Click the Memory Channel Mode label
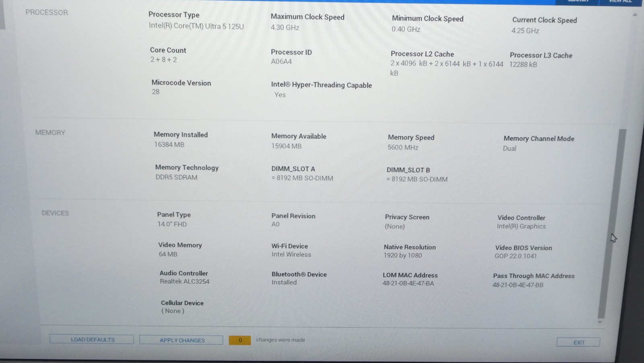 539,139
